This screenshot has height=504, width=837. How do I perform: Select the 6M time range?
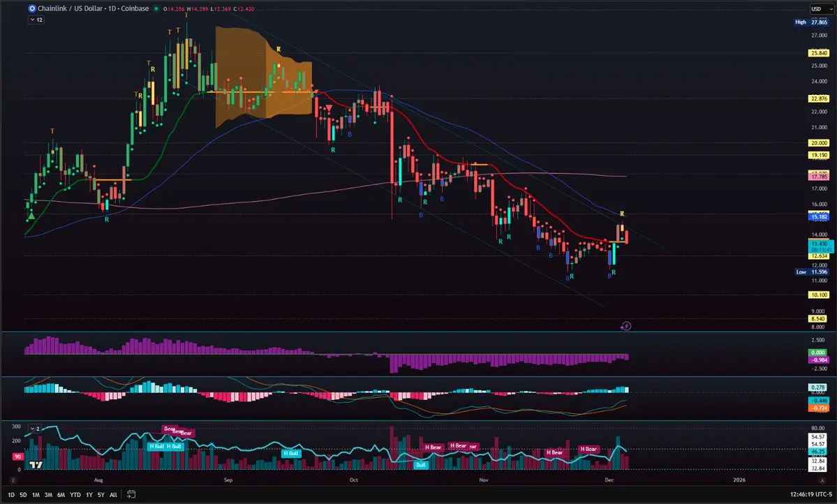[61, 495]
